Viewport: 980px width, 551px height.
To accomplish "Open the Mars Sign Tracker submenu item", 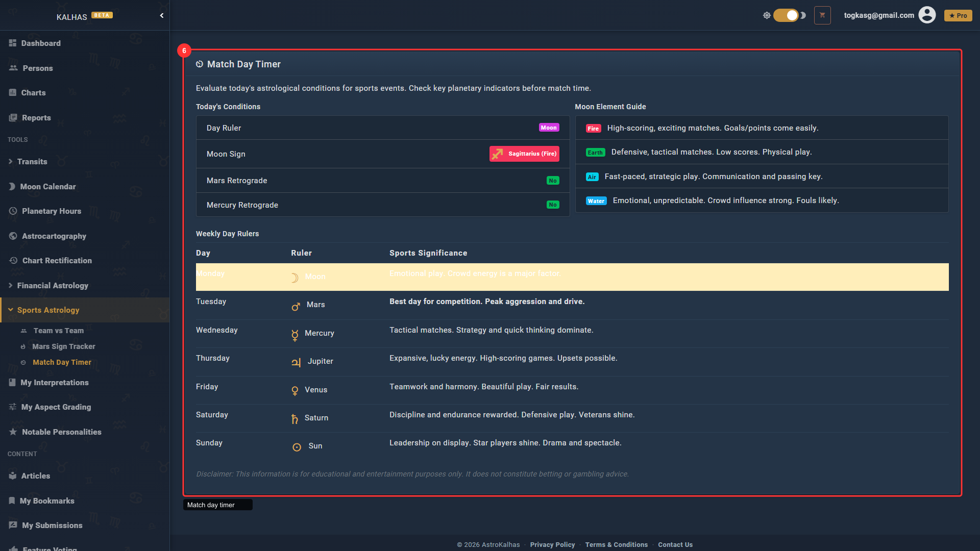I will click(64, 346).
